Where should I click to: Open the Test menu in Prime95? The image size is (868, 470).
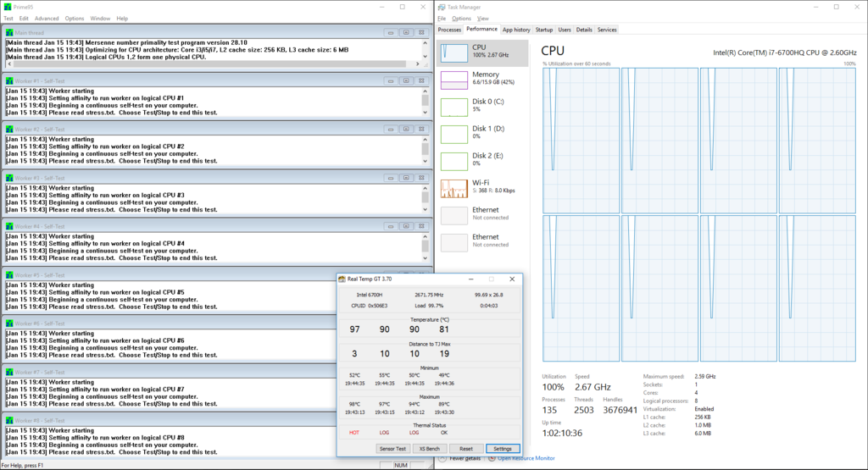coord(8,19)
